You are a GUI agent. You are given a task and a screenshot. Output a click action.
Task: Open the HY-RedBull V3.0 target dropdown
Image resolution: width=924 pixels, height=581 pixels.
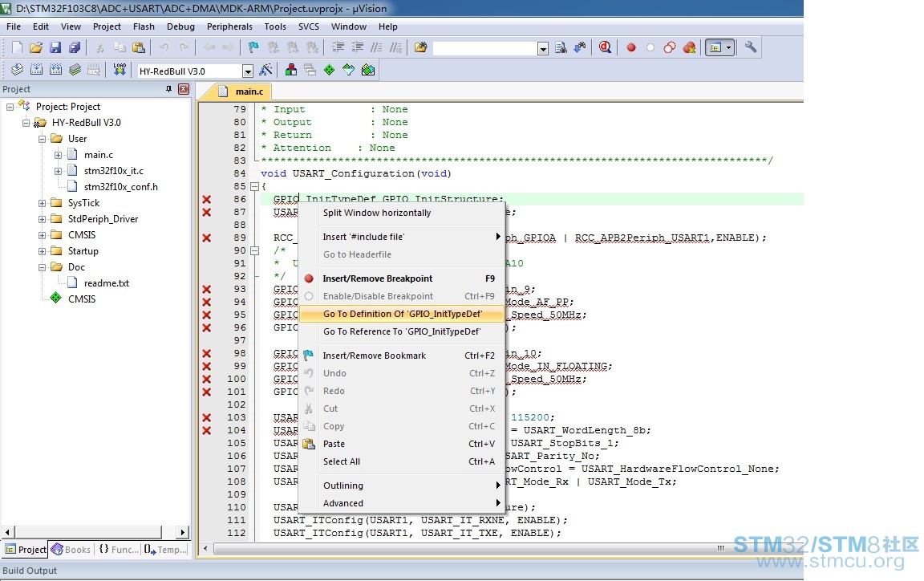coord(248,71)
